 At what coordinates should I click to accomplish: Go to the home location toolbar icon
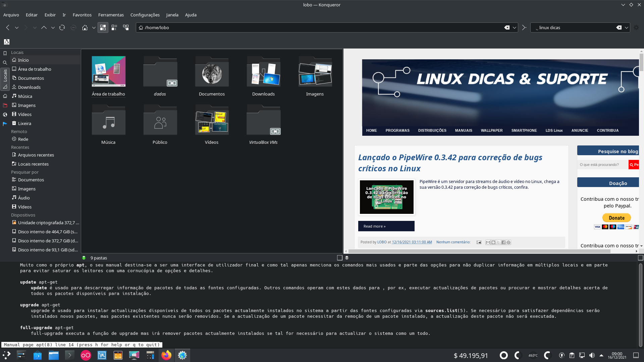[x=85, y=27]
